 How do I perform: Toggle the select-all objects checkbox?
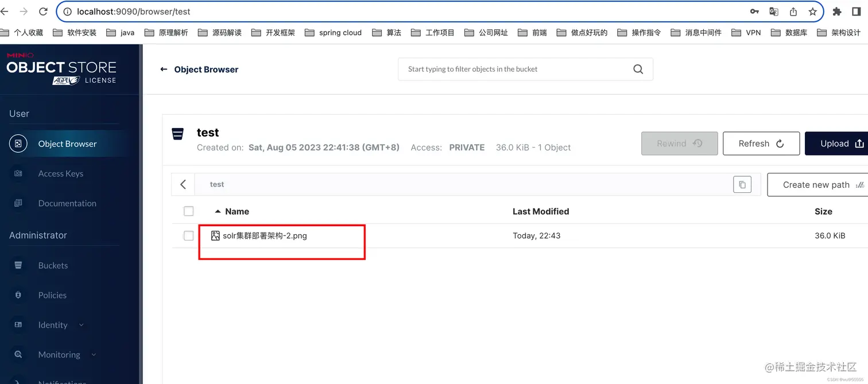pyautogui.click(x=188, y=211)
